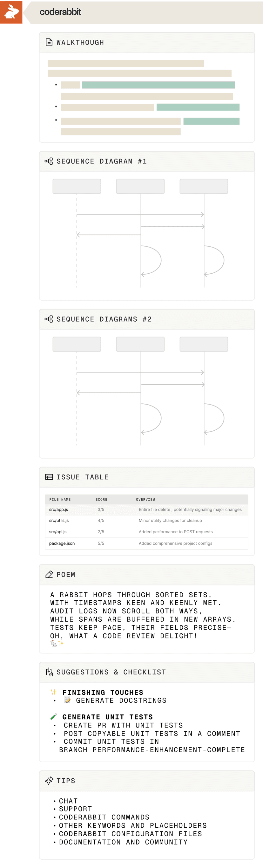Click the Walkthrough document icon

point(49,43)
